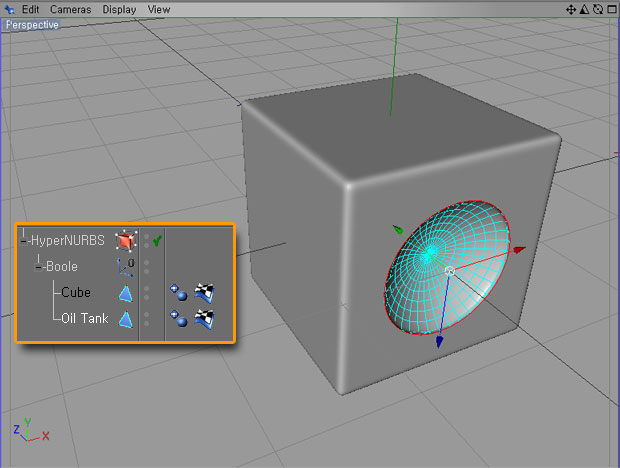Select the checkered UVW tag on Oil Tank
620x468 pixels.
204,319
